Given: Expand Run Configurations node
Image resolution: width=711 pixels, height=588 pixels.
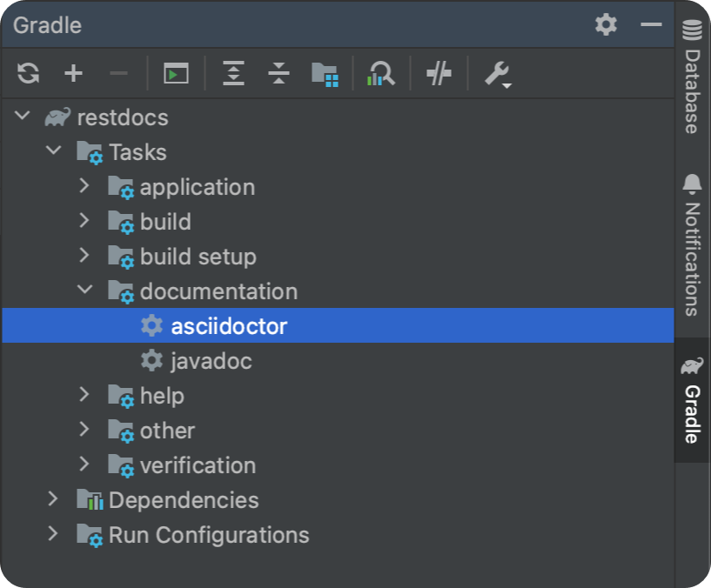Looking at the screenshot, I should click(x=53, y=533).
